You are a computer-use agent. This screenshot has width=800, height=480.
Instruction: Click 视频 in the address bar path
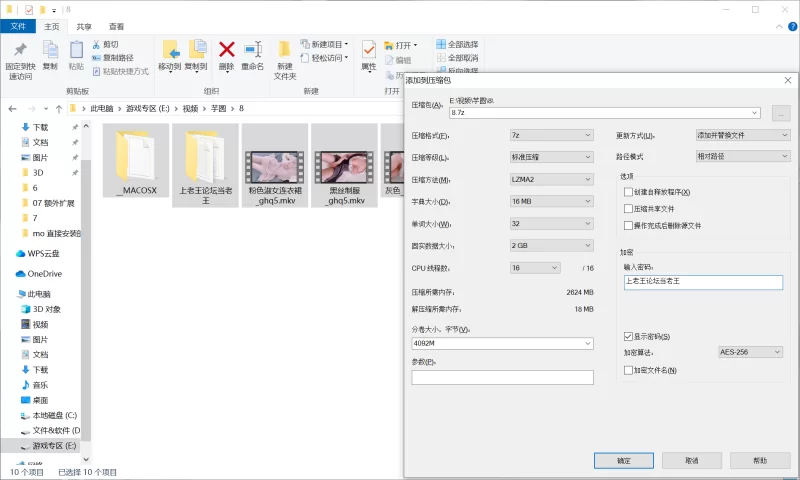[x=190, y=109]
